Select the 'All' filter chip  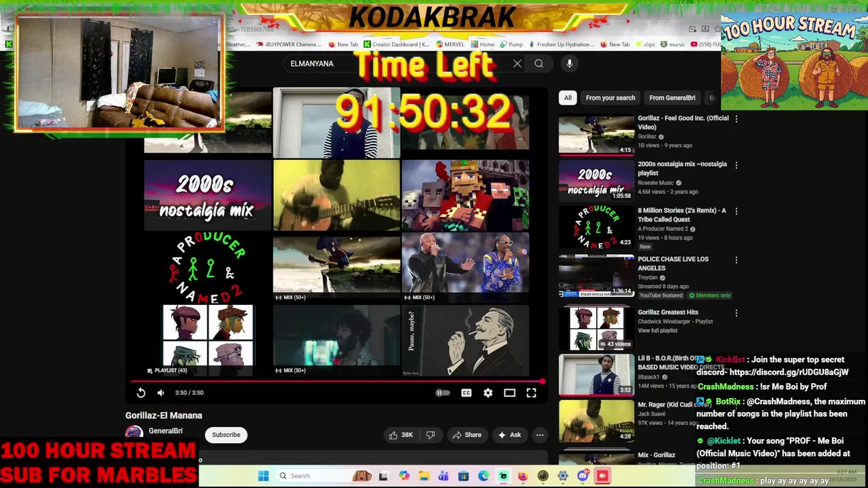[x=568, y=98]
